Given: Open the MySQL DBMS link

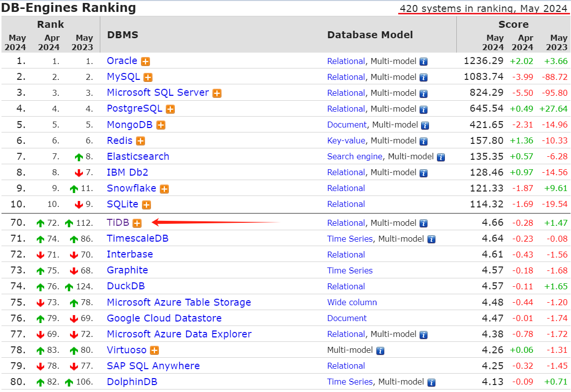Looking at the screenshot, I should point(124,77).
